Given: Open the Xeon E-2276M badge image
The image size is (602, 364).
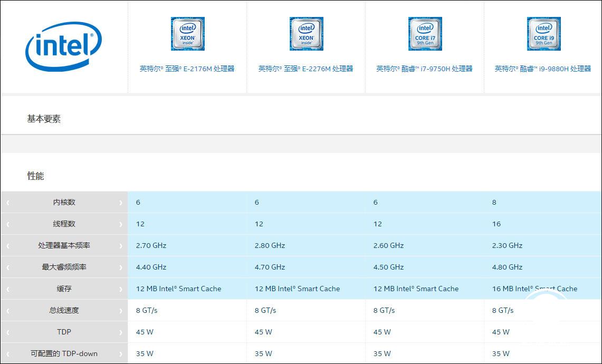Looking at the screenshot, I should pyautogui.click(x=306, y=34).
